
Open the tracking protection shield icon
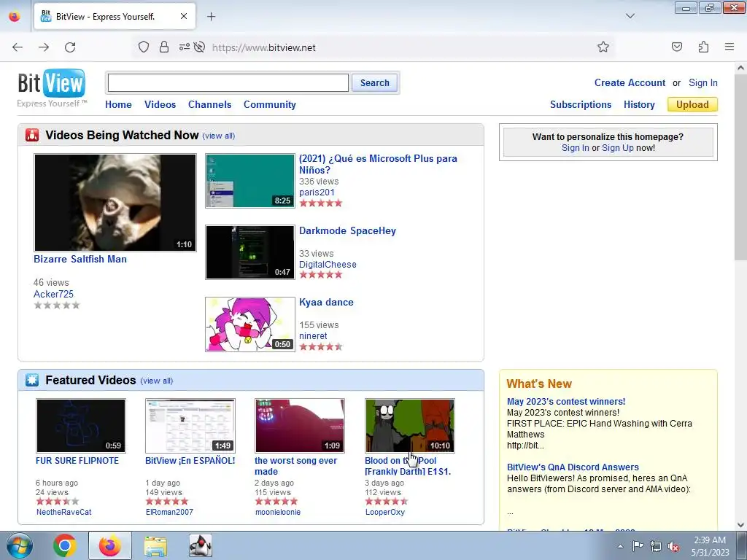144,47
